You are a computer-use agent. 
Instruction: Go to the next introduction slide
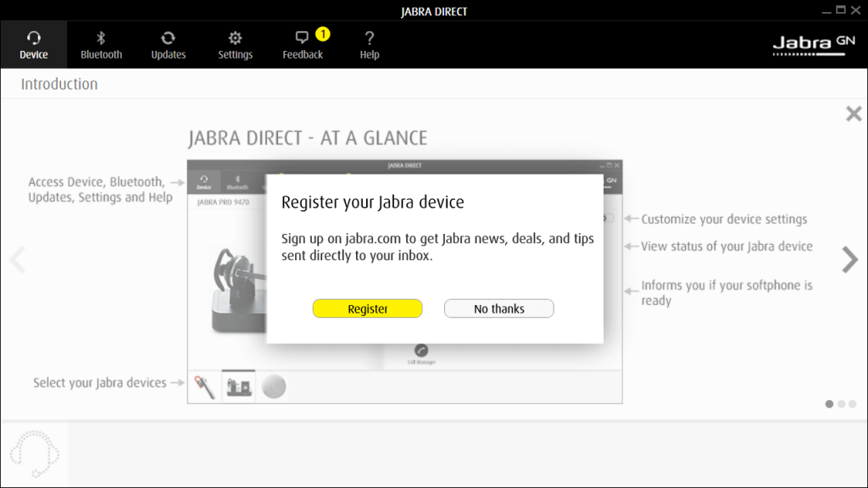849,260
